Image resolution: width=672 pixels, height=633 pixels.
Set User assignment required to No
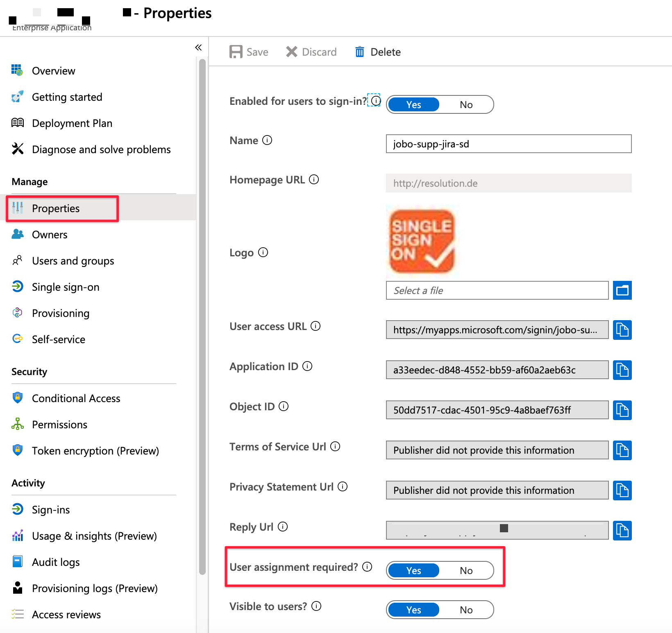(466, 570)
